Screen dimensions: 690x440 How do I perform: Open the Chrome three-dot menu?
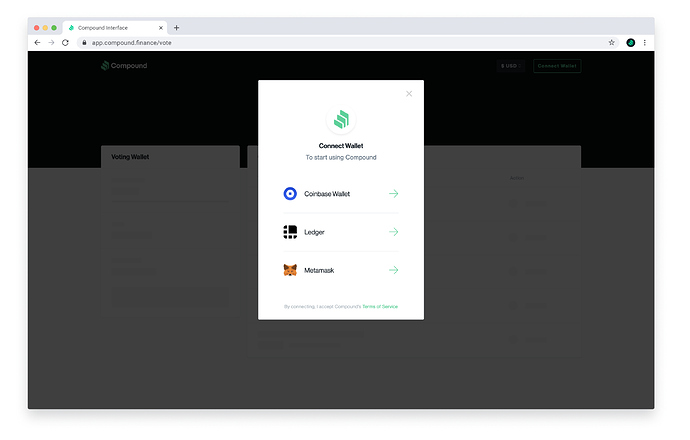pyautogui.click(x=645, y=43)
